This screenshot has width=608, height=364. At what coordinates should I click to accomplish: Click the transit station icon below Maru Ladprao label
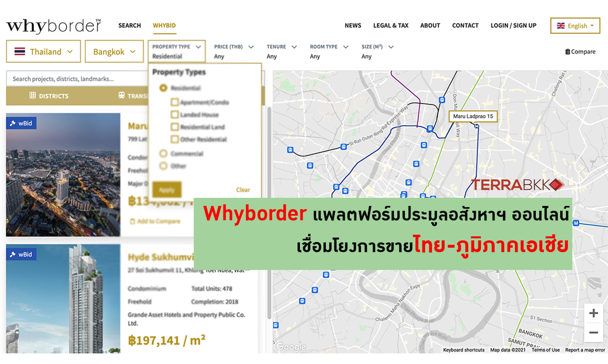point(477,126)
